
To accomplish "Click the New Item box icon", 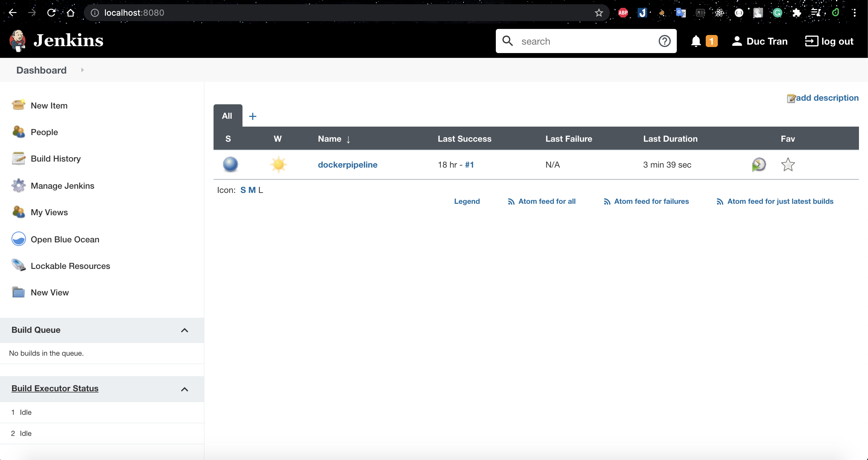I will click(x=18, y=105).
